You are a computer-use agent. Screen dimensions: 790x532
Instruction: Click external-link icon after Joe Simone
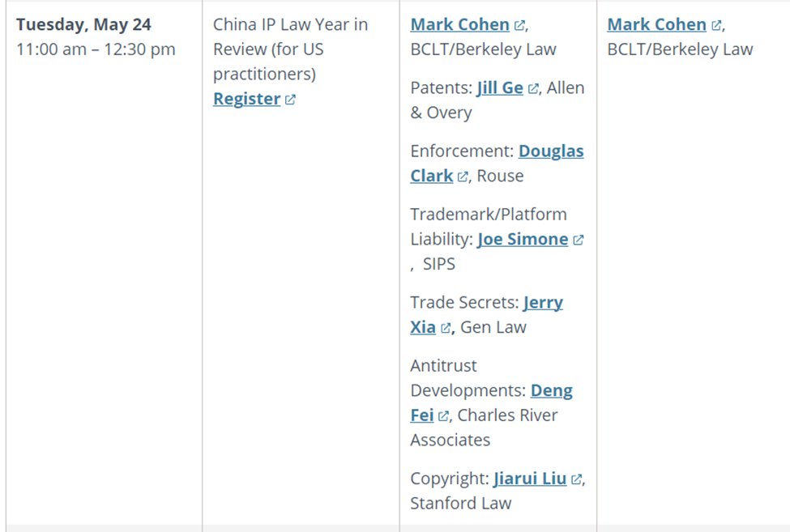pyautogui.click(x=579, y=240)
